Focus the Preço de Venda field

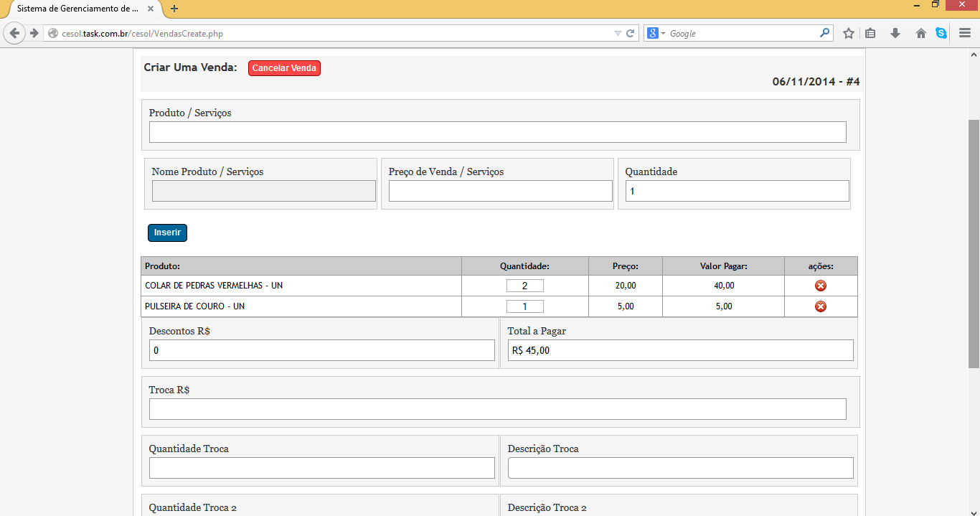coord(500,191)
